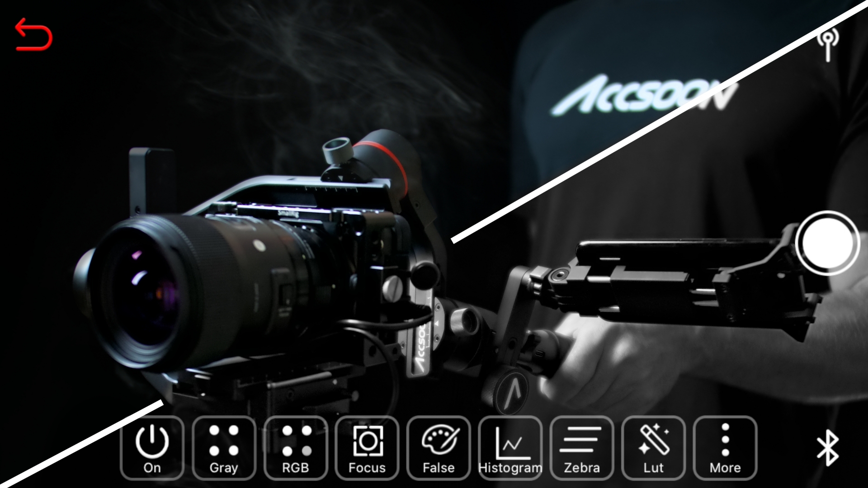Drag the White circle exposure slider

(x=829, y=244)
